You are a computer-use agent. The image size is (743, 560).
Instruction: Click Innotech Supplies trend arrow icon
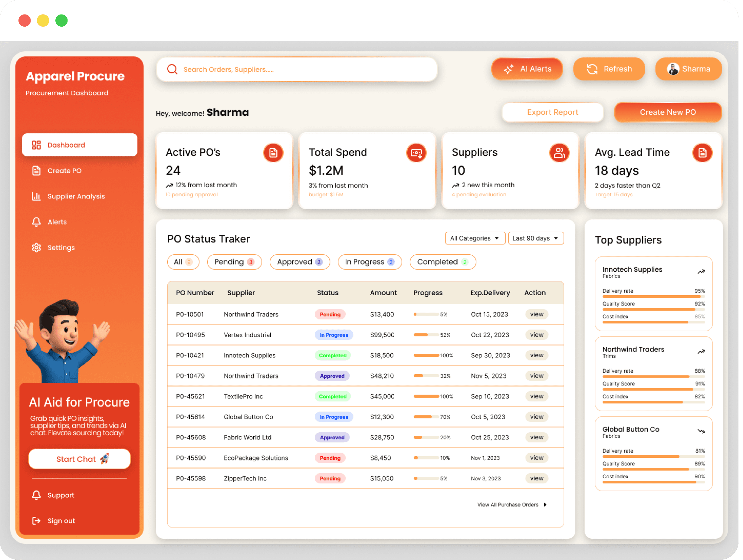click(x=701, y=272)
